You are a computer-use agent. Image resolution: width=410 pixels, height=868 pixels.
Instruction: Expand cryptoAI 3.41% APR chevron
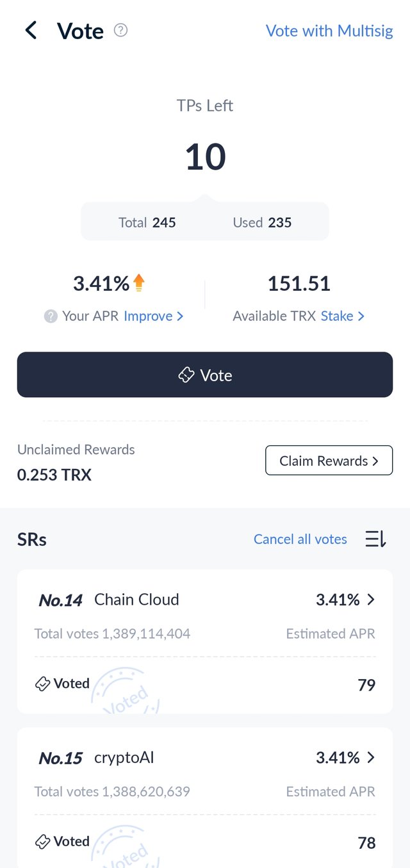[x=371, y=758]
